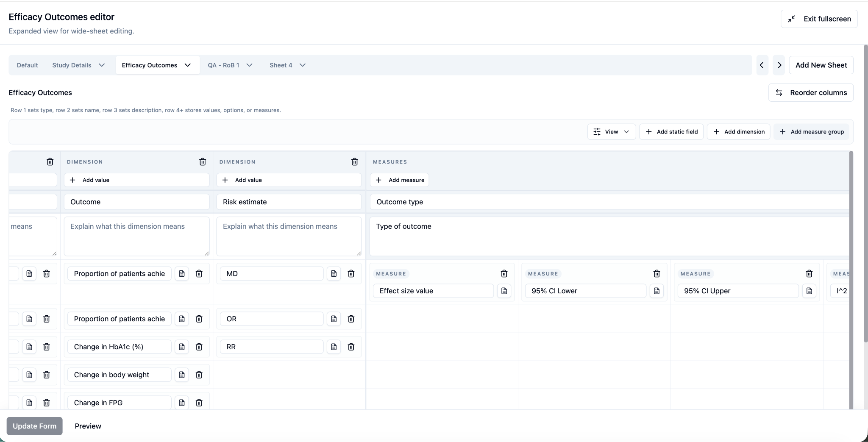Click the Add measure group button
This screenshot has width=868, height=442.
[811, 132]
